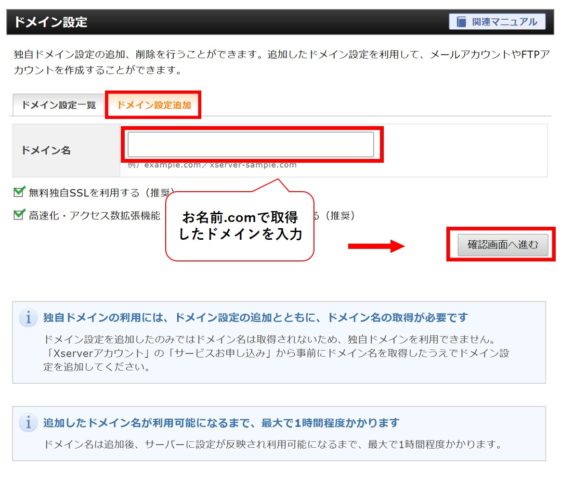Click the book icon beside 関連マニュアル
This screenshot has width=561, height=480.
tap(461, 22)
